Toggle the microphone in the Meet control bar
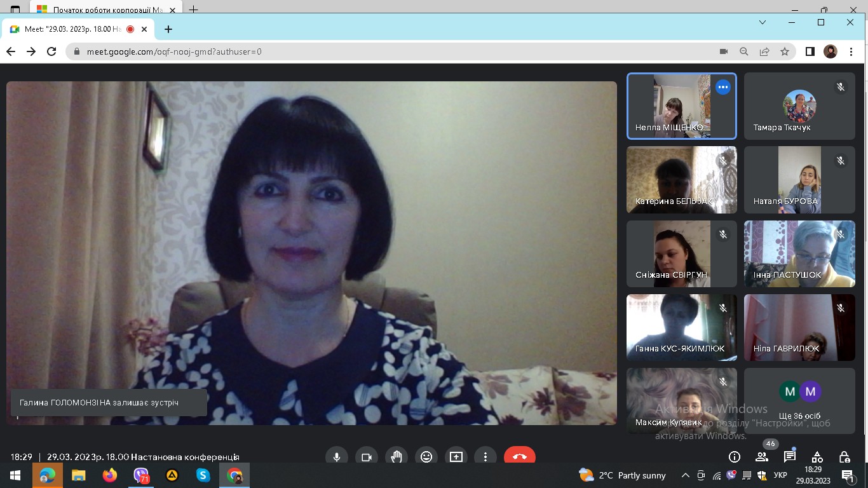This screenshot has width=868, height=488. (337, 457)
